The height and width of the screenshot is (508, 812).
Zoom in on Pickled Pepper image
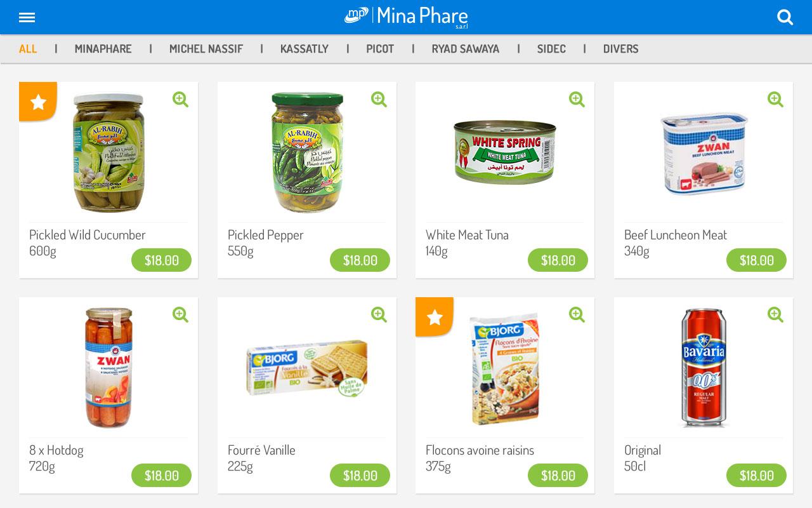point(379,99)
